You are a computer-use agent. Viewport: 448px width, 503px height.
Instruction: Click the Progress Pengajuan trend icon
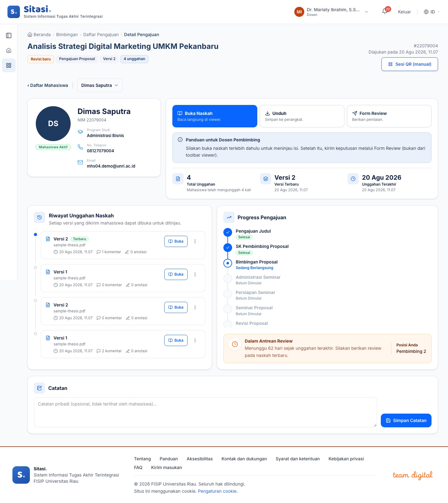coord(229,217)
